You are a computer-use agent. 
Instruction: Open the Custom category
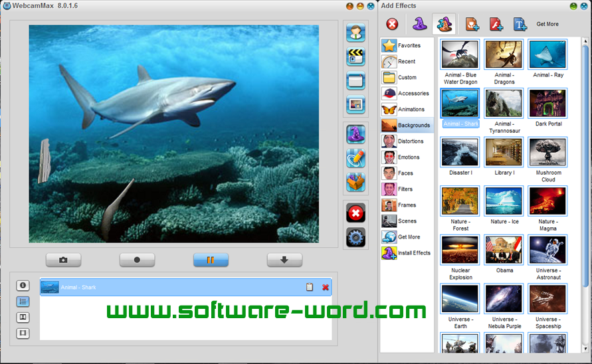coord(407,78)
